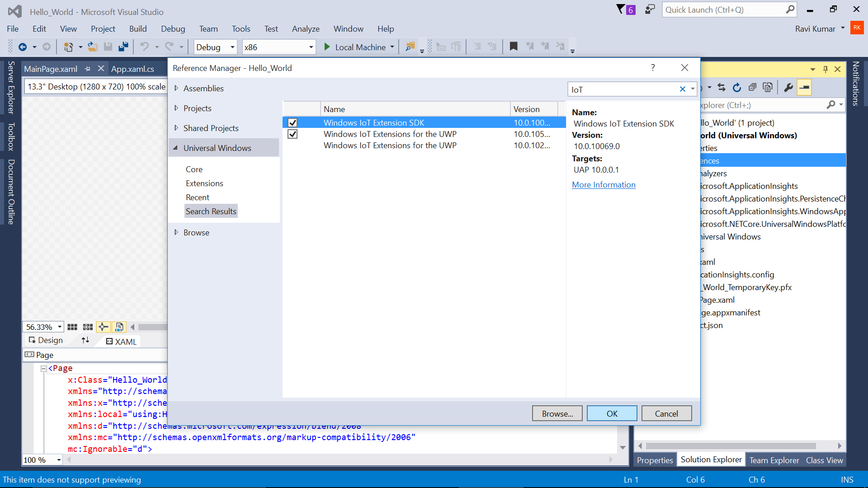Open the File menu
The image size is (868, 488).
pyautogui.click(x=13, y=28)
